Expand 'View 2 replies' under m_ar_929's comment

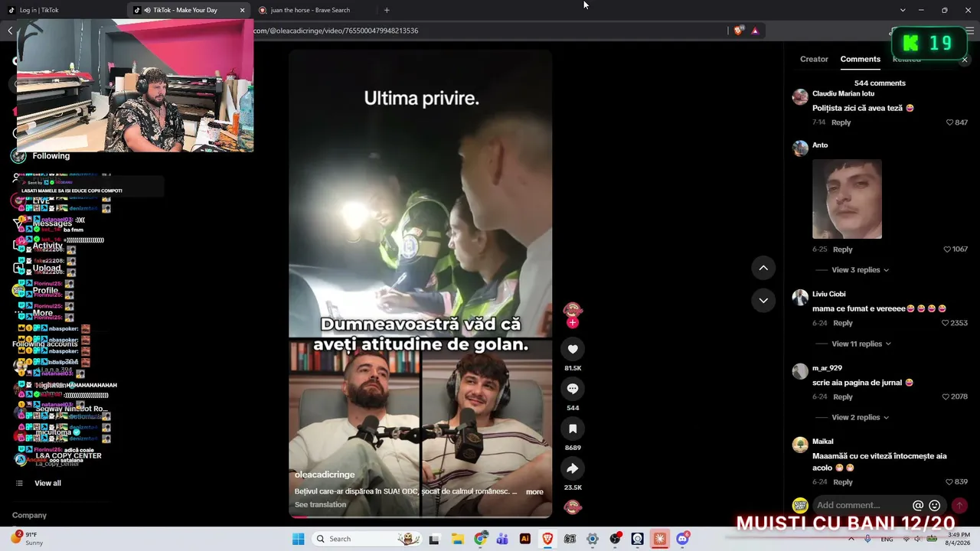pos(860,418)
